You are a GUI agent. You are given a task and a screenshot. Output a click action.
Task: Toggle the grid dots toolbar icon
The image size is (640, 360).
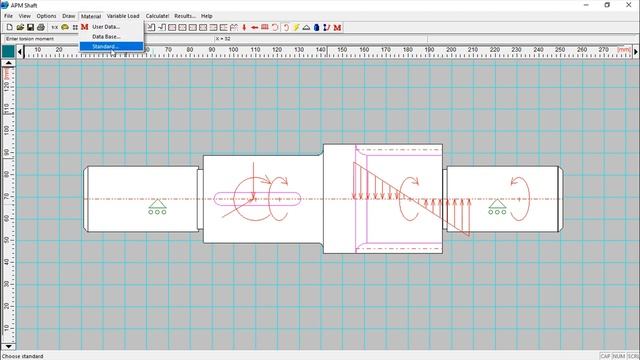(75, 27)
